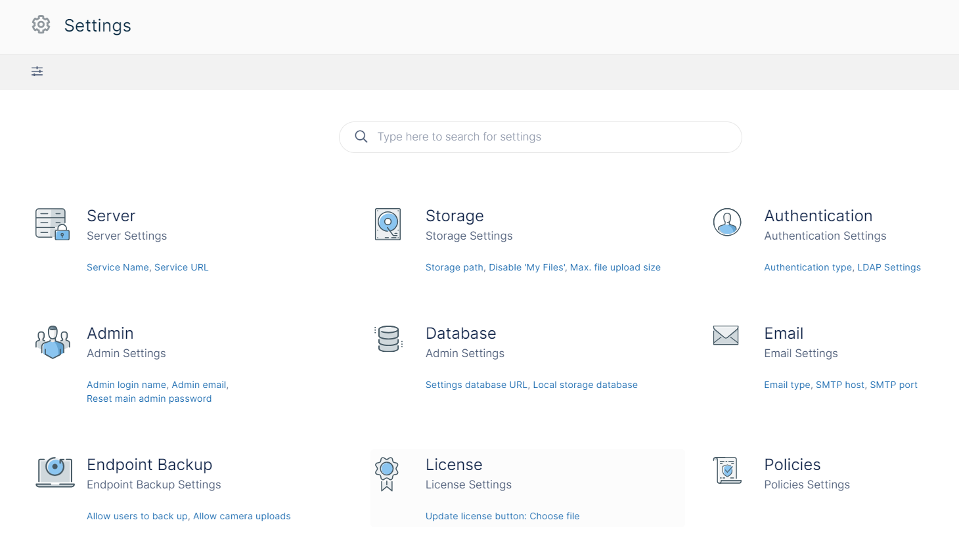This screenshot has width=959, height=560.
Task: Click the magnifying glass search icon
Action: pyautogui.click(x=361, y=137)
